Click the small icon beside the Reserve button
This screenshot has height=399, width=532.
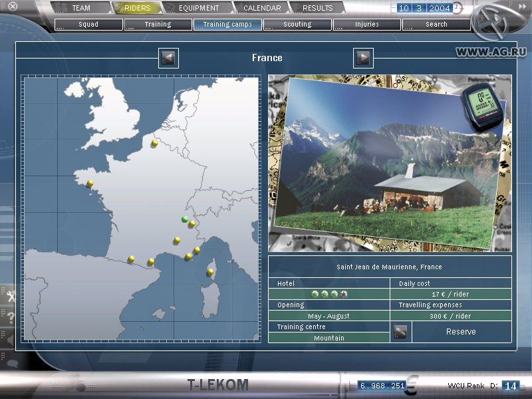pyautogui.click(x=400, y=332)
